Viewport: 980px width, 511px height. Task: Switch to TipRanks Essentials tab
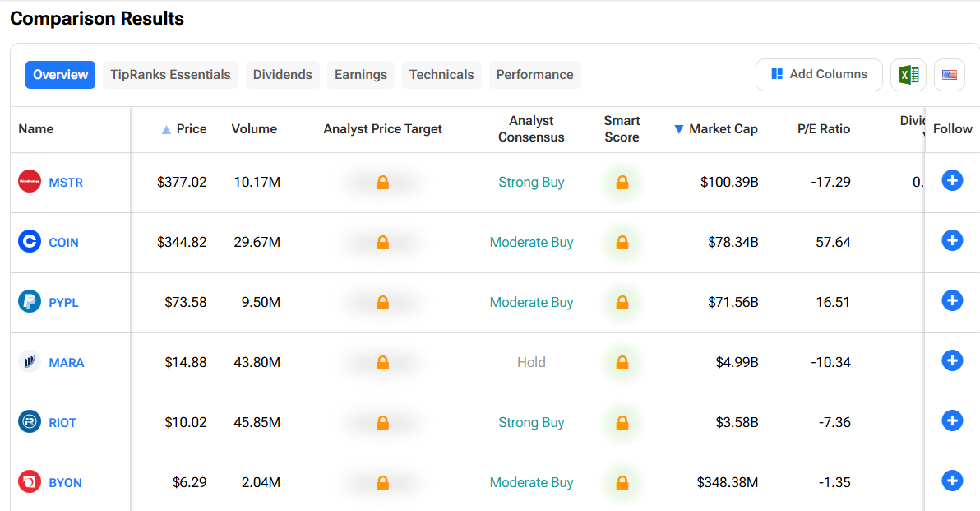coord(170,74)
